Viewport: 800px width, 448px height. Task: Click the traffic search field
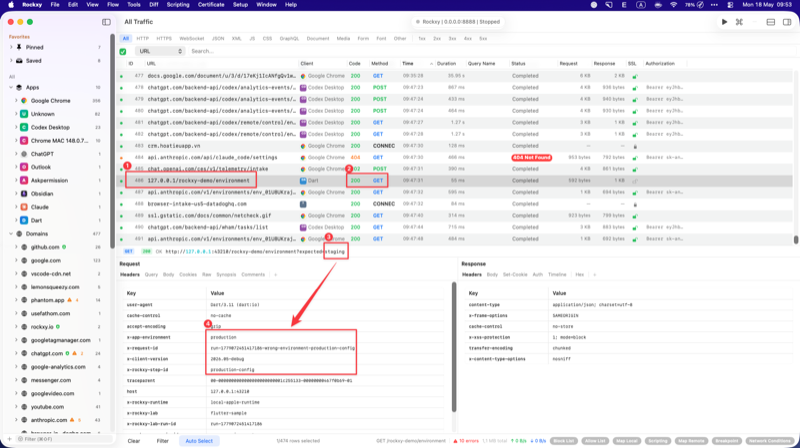(490, 51)
